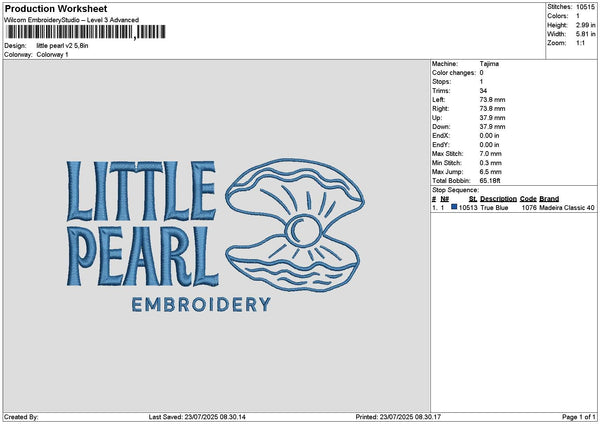Click the Total Bobbin value 65.18ft
Screen dimensions: 600x424
[490, 181]
